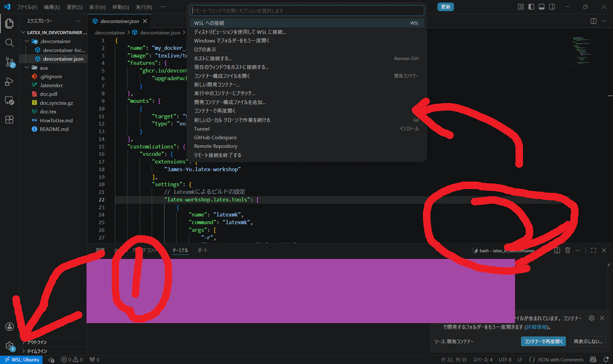Open README.md in the Explorer
613x364 pixels.
click(54, 129)
